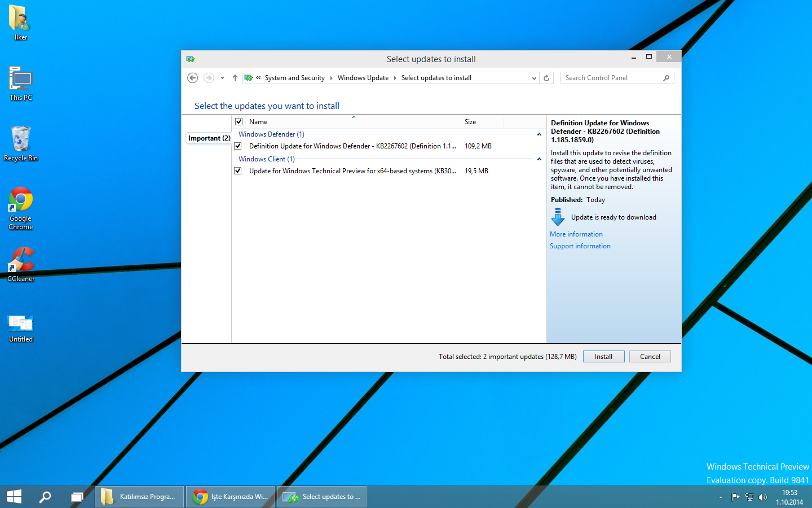The image size is (812, 508).
Task: Select the Recycle Bin desktop icon
Action: coord(21,144)
